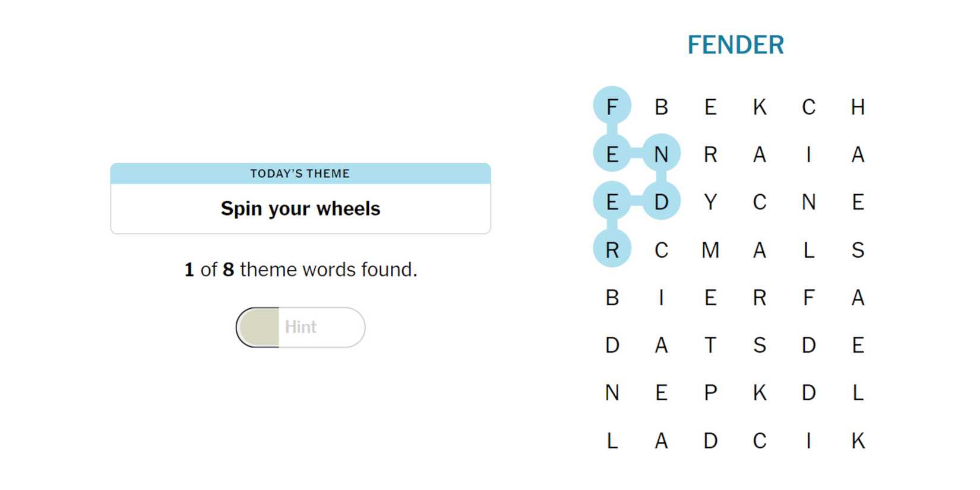
Task: Select the letter Y in the grid
Action: click(x=710, y=203)
